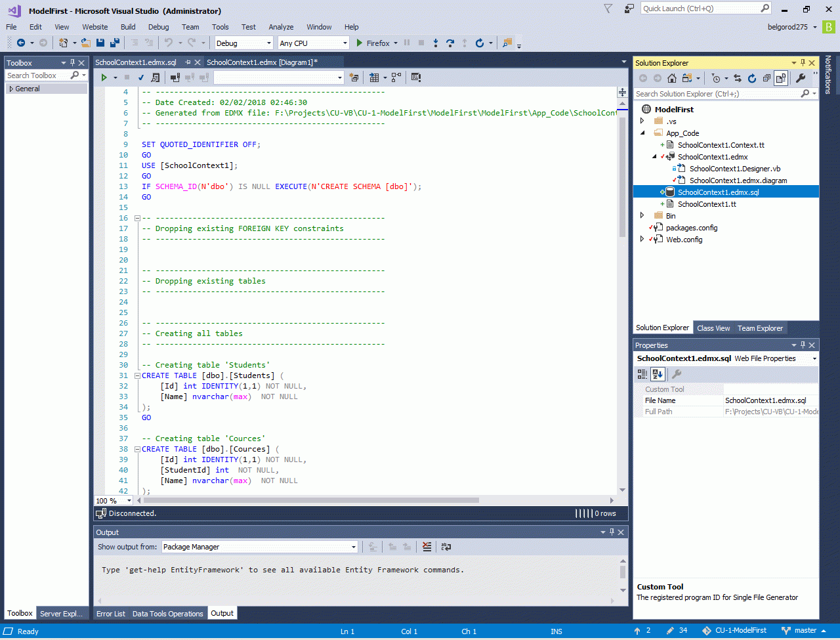Click the Save All toolbar icon
The image size is (840, 640).
114,43
